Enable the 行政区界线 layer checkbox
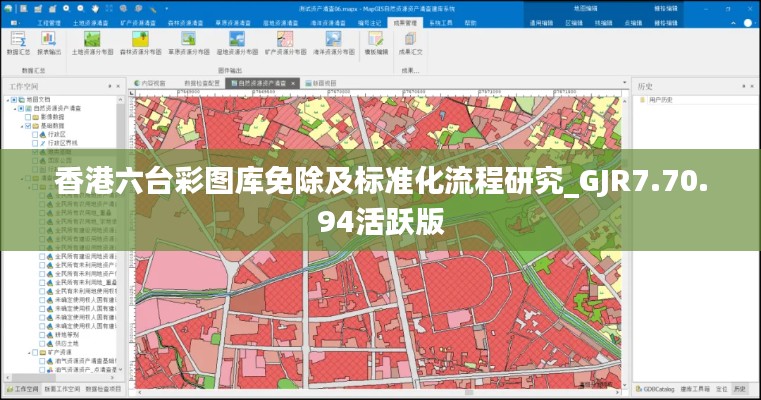This screenshot has width=761, height=400. pyautogui.click(x=35, y=143)
